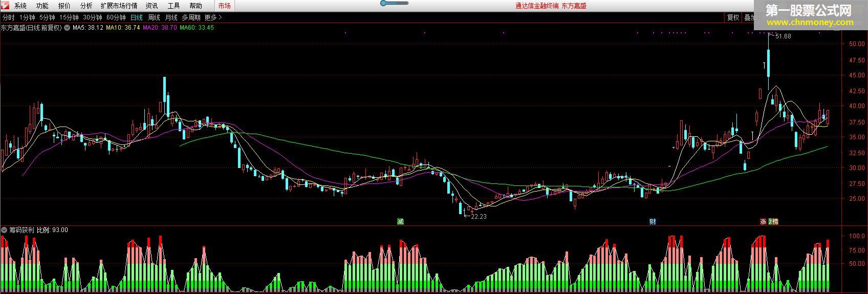
Task: Switch to 1分钟 period
Action: [27, 17]
